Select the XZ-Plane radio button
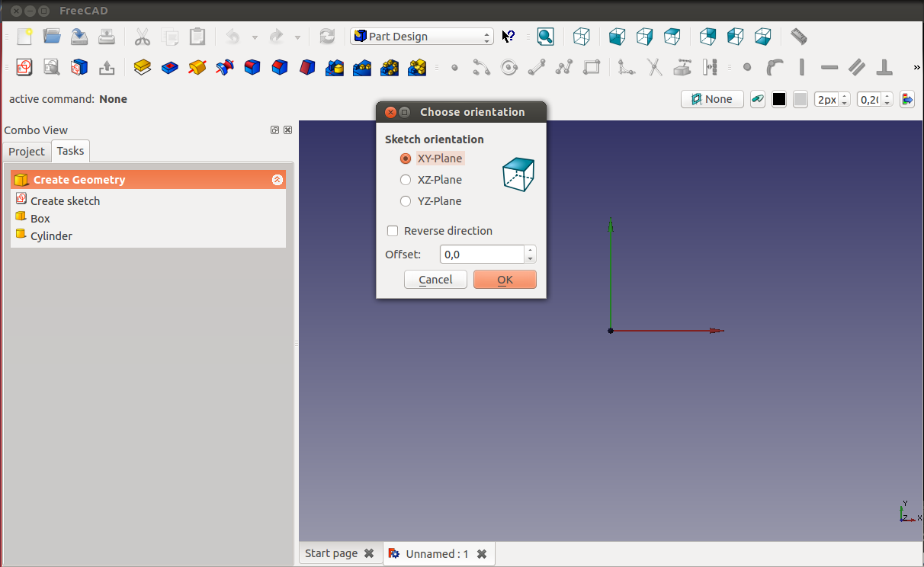The width and height of the screenshot is (924, 567). click(x=406, y=180)
